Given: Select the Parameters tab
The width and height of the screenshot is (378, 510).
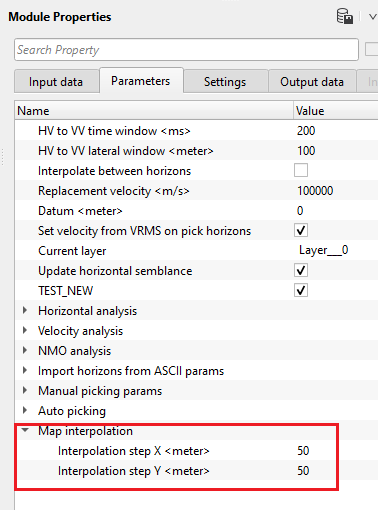Looking at the screenshot, I should click(141, 81).
